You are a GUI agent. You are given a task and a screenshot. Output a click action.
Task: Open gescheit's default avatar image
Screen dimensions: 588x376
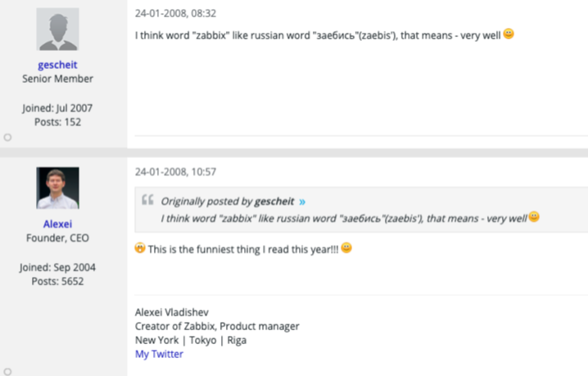tap(58, 29)
